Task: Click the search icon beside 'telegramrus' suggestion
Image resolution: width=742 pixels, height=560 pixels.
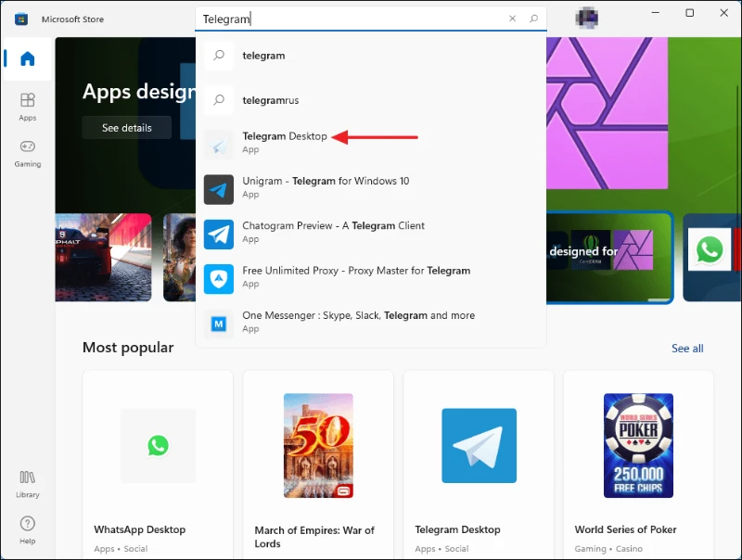Action: (x=219, y=100)
